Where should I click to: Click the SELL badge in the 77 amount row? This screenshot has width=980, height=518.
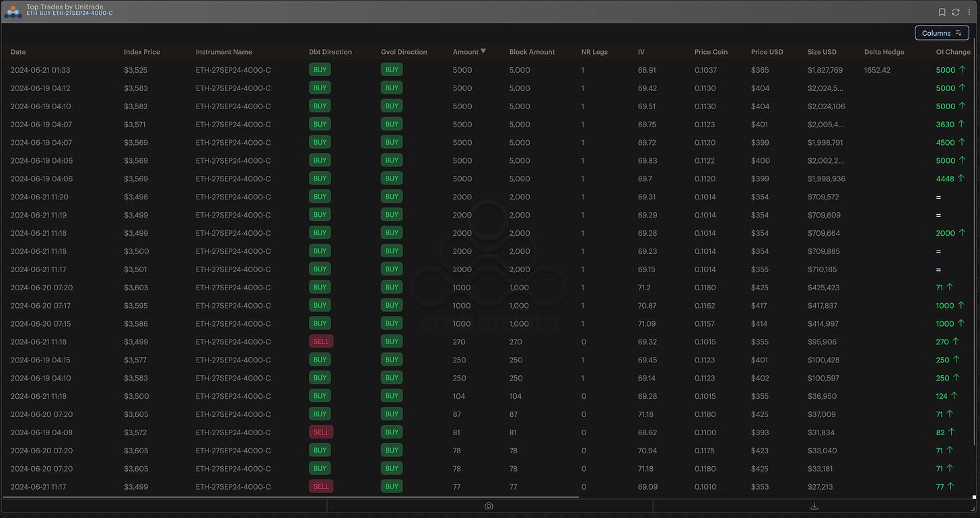coord(321,486)
